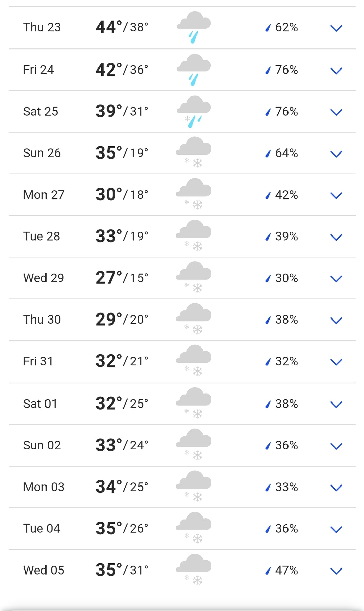Tap the Thu 30 day label
The width and height of the screenshot is (364, 611).
coord(42,320)
